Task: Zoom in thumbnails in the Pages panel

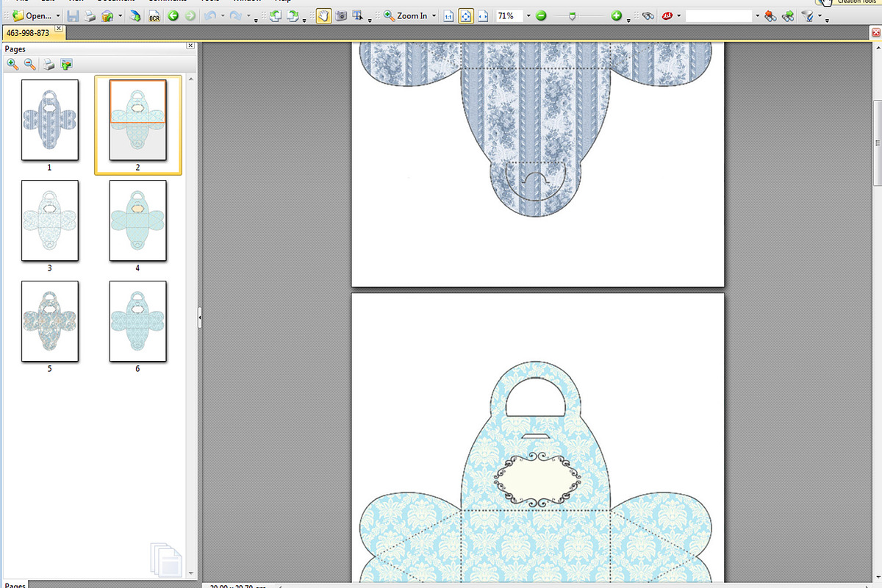Action: point(12,65)
